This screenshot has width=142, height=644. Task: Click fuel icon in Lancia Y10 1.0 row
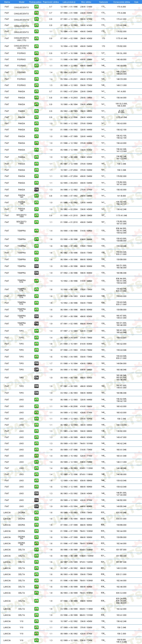coord(36,621)
